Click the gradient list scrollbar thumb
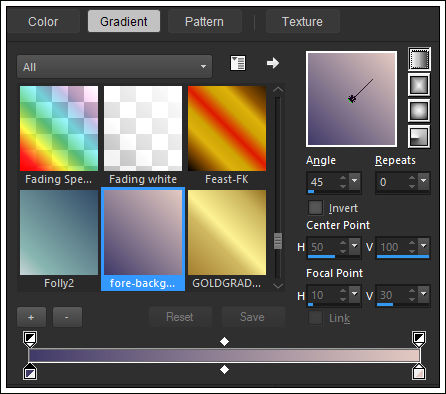Image resolution: width=446 pixels, height=394 pixels. (x=278, y=241)
